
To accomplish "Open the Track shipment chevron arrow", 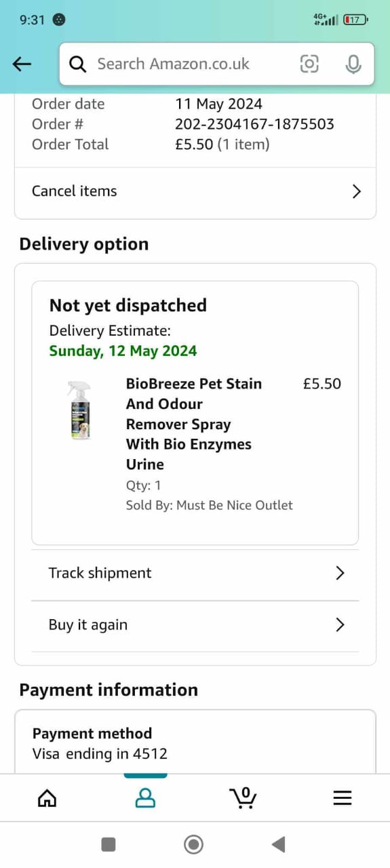I will (340, 573).
